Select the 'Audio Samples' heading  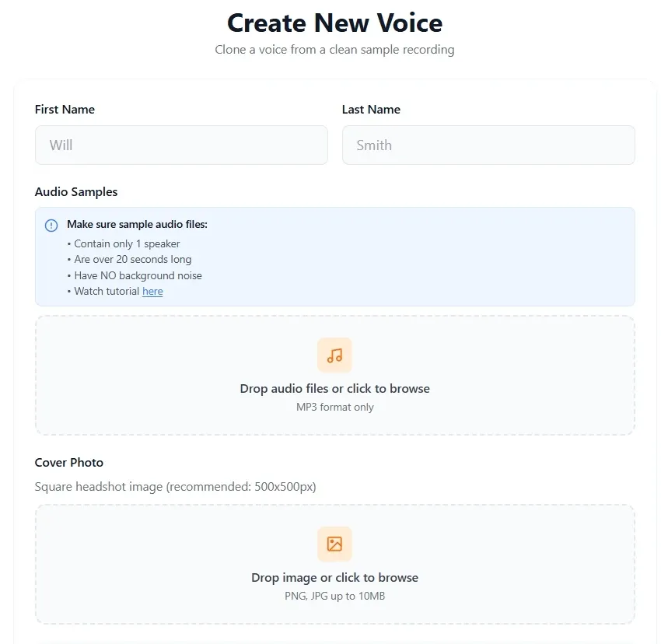coord(76,192)
